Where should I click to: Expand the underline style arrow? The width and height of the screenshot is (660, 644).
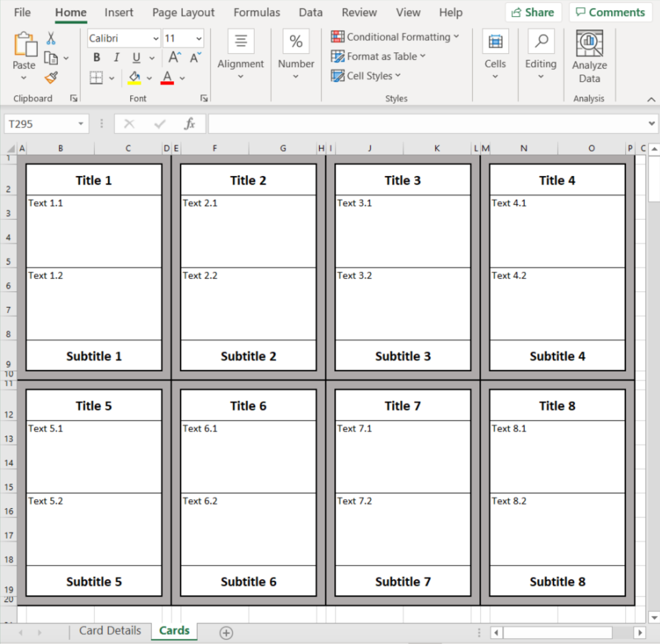[152, 58]
